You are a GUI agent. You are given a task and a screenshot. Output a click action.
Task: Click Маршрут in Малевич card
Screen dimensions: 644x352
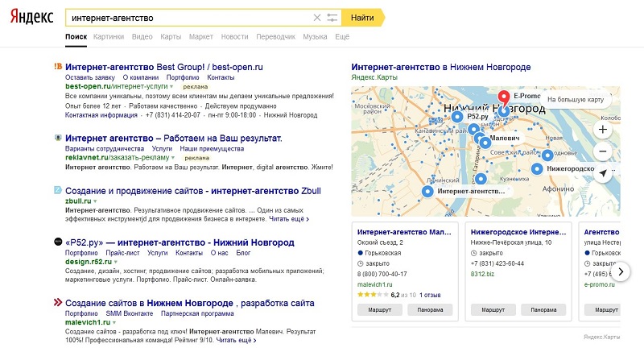(379, 309)
